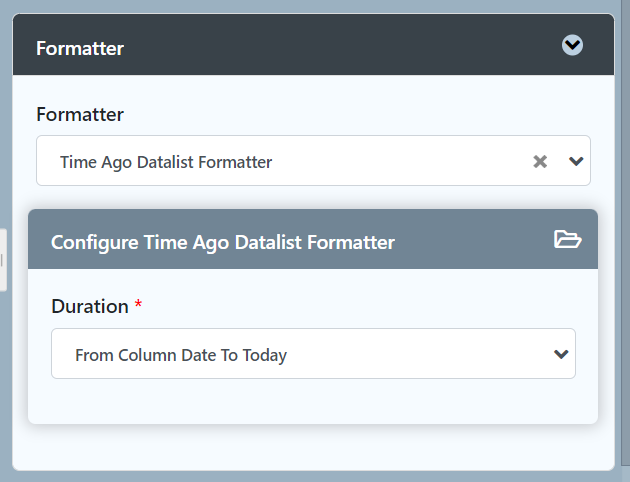Click empty space inside the Configure panel body
630x482 pixels.
tap(313, 401)
